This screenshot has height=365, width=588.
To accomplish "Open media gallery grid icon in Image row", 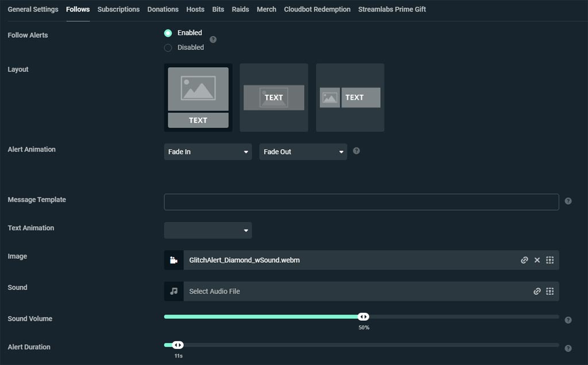I will coord(550,260).
